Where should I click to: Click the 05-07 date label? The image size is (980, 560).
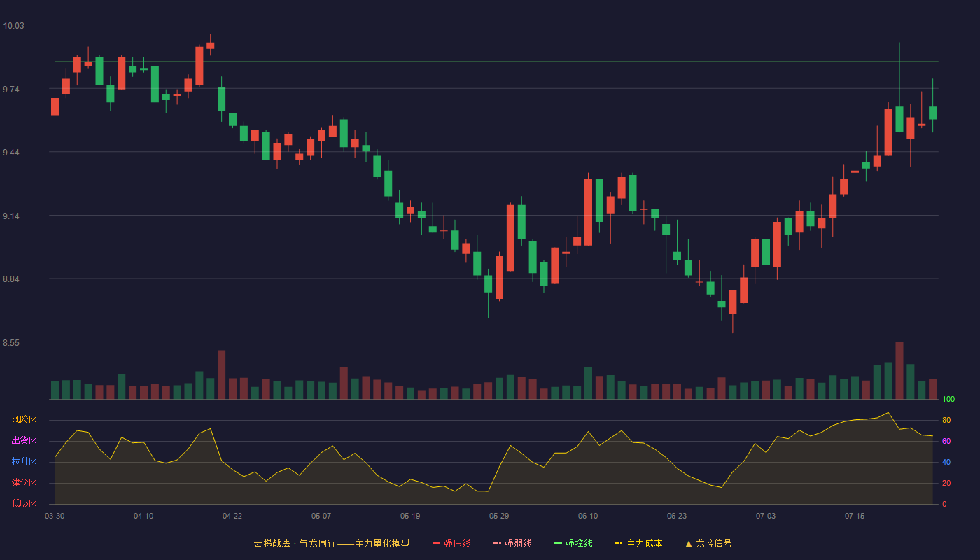click(x=321, y=516)
